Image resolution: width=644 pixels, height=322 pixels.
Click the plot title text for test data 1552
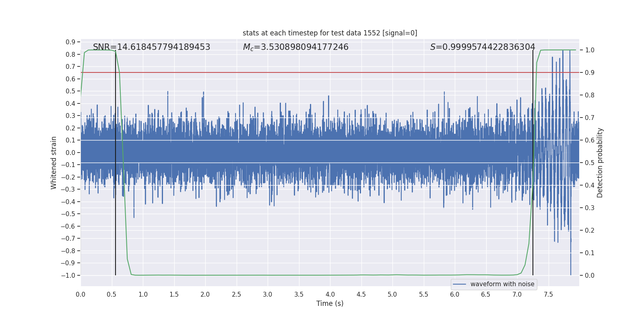pos(330,33)
